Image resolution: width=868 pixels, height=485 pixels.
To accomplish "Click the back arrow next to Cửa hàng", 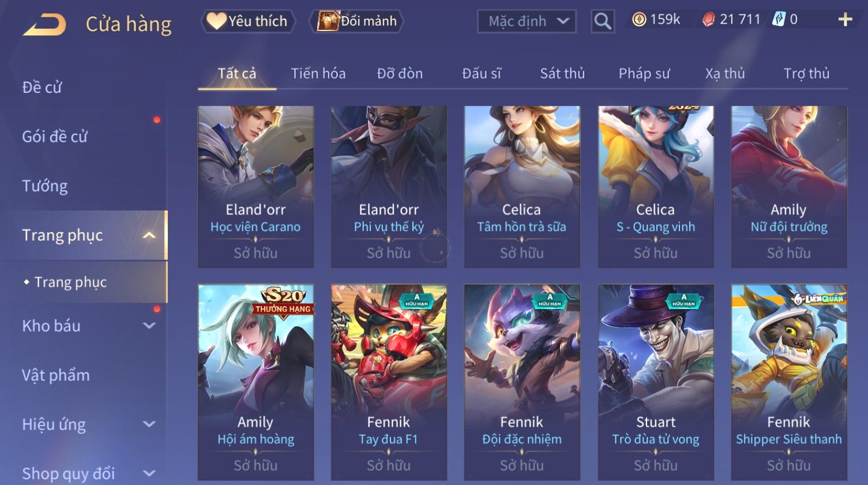I will tap(45, 25).
